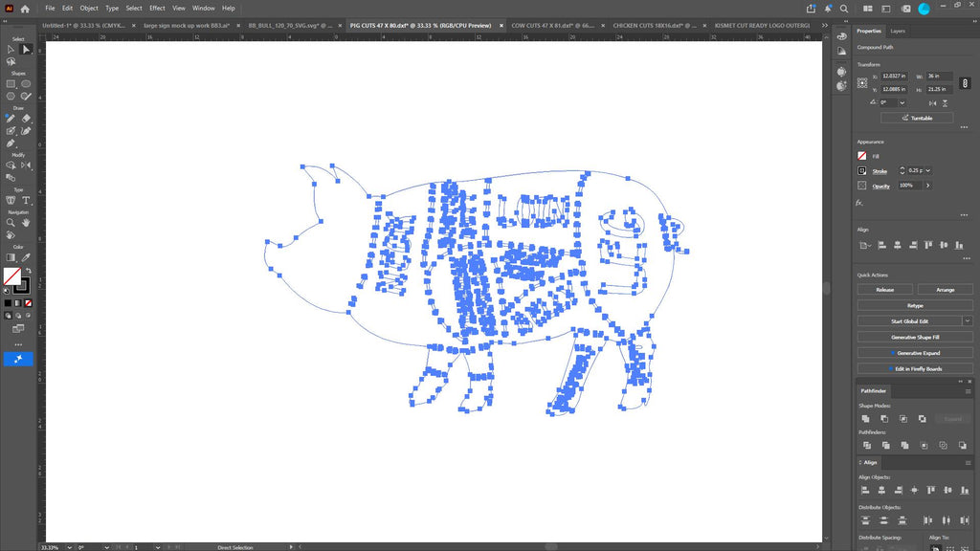The image size is (980, 551).
Task: Click the Turntable button
Action: pos(917,118)
